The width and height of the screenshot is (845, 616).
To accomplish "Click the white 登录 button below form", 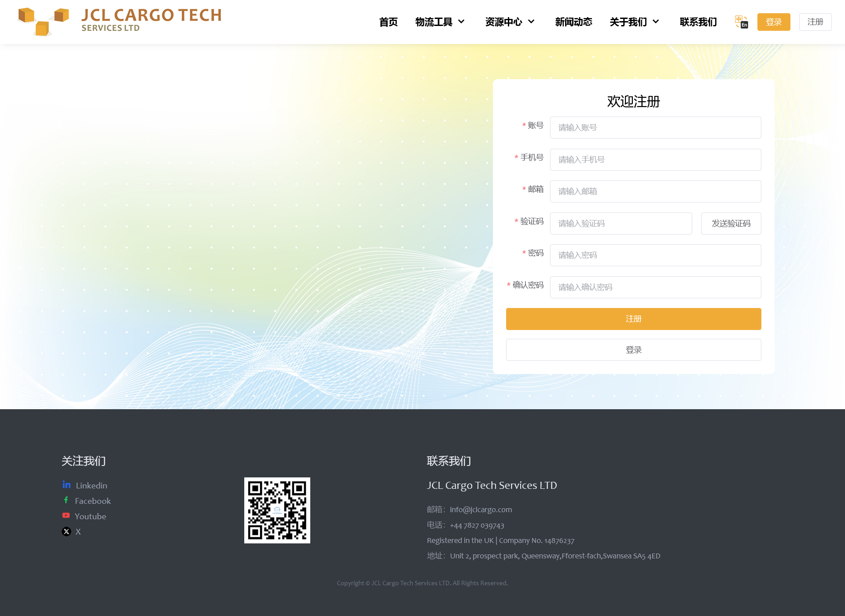I will tap(633, 350).
